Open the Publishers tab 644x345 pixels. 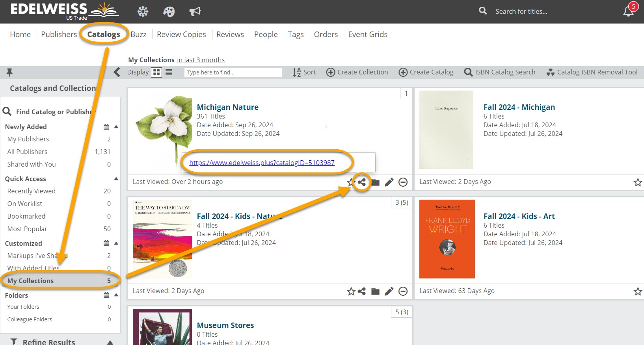[x=59, y=34]
